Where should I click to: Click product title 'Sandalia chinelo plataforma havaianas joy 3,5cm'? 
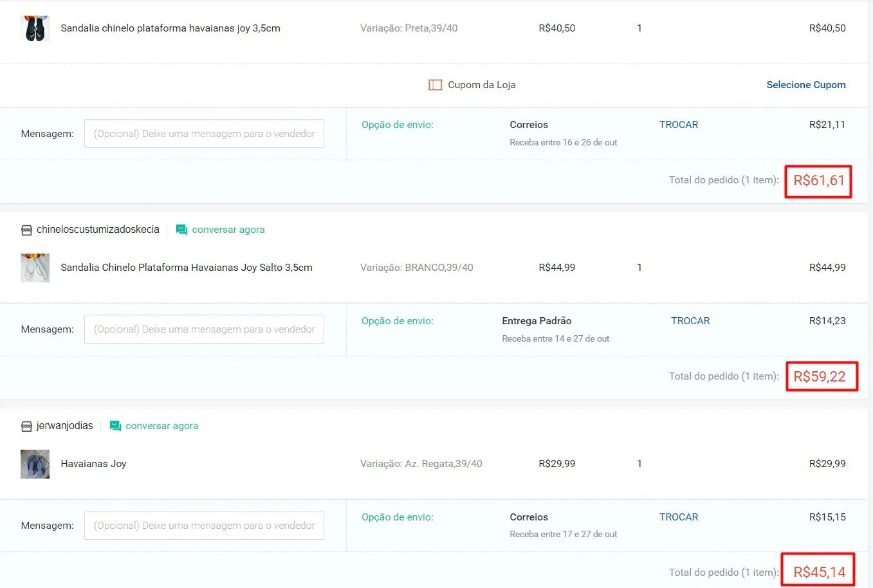click(x=170, y=28)
